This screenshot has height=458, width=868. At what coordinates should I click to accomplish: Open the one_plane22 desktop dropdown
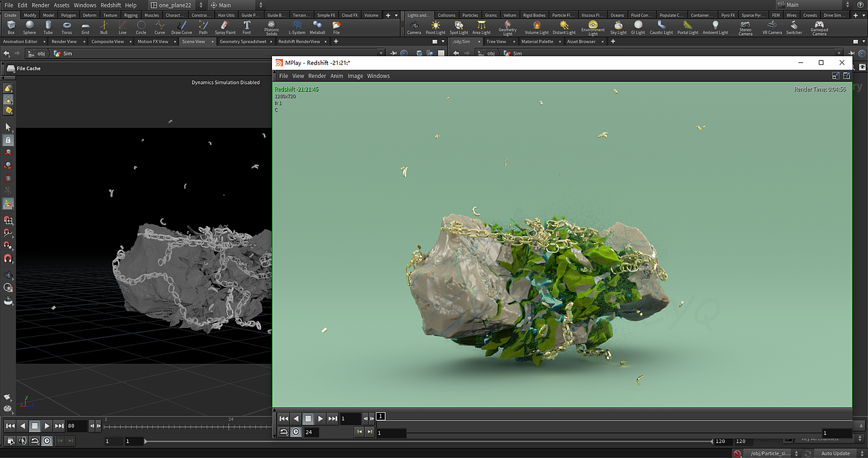174,5
